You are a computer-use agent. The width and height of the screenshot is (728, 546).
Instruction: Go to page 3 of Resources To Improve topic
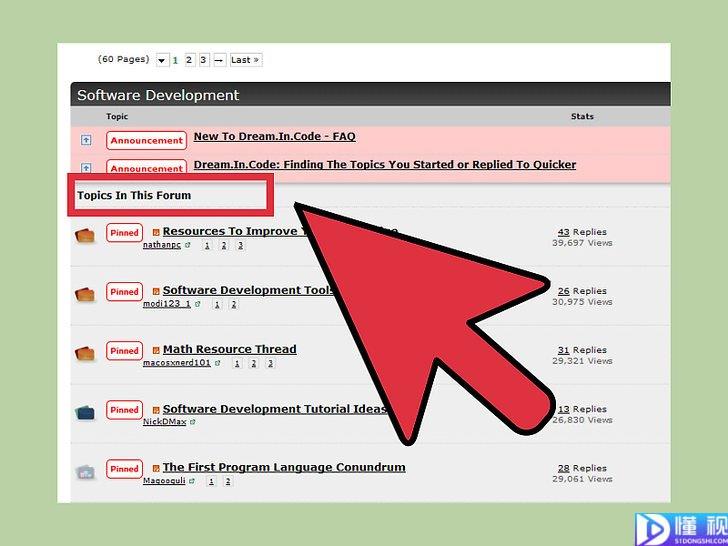(240, 246)
